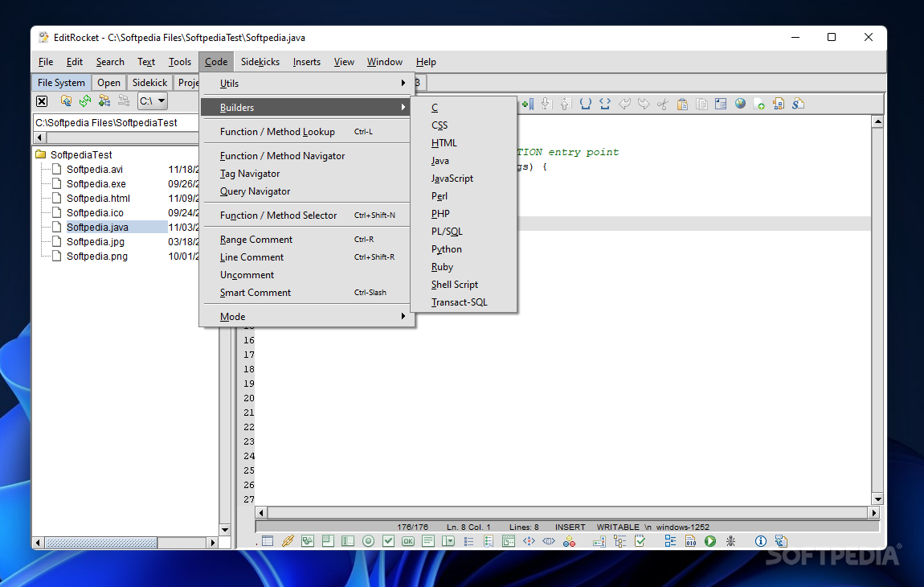Click the bug debug icon

[730, 541]
